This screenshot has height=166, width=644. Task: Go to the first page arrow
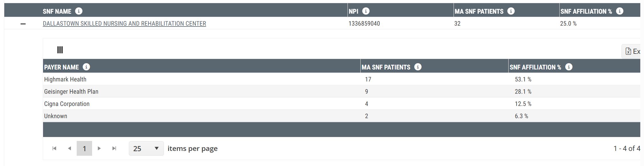(54, 148)
